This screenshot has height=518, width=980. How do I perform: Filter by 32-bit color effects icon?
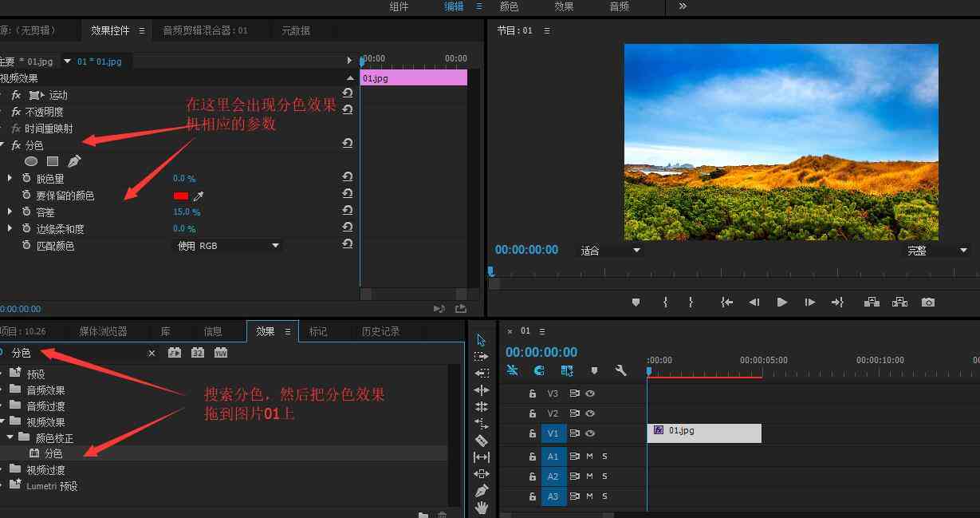(x=198, y=352)
